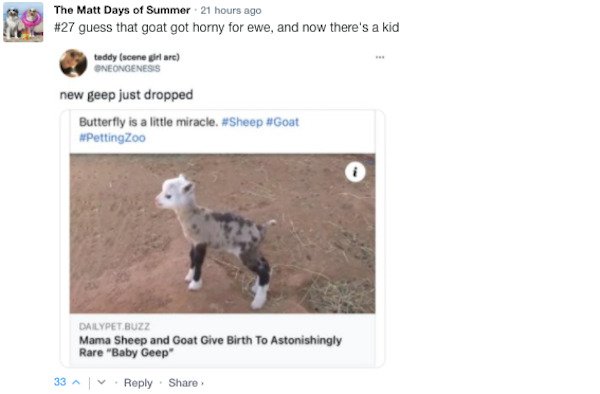Click the 21 hours ago timestamp
Image resolution: width=600 pixels, height=394 pixels.
[x=231, y=11]
